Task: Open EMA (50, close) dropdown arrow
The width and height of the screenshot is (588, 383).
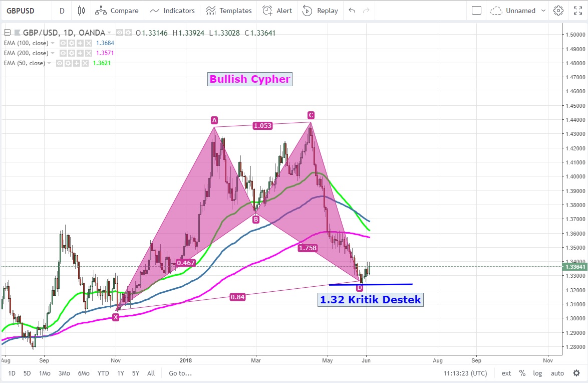Action: tap(50, 63)
